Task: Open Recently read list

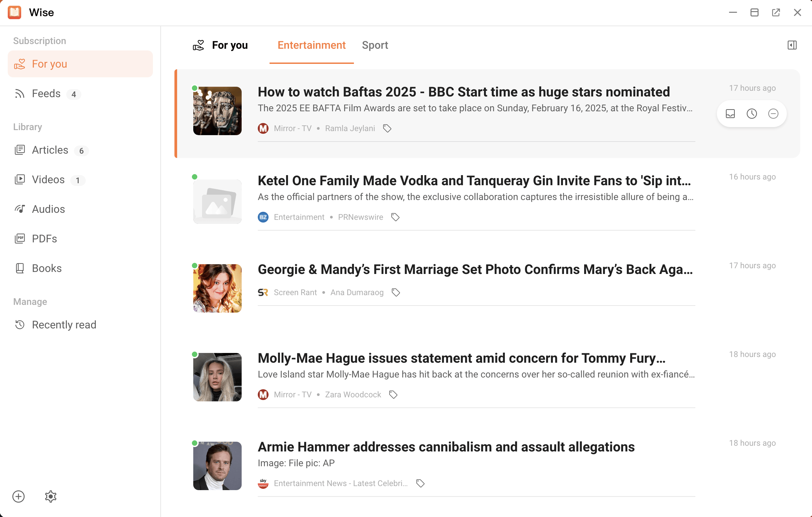Action: (64, 325)
